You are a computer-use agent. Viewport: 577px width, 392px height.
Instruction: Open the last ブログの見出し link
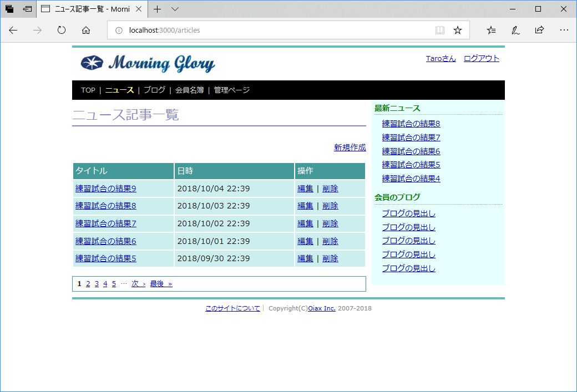(x=409, y=268)
